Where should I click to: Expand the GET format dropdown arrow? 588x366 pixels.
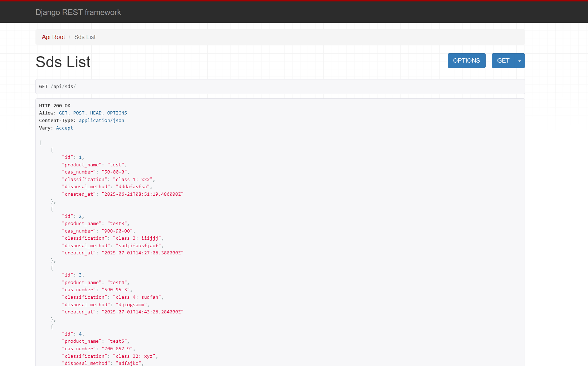520,60
